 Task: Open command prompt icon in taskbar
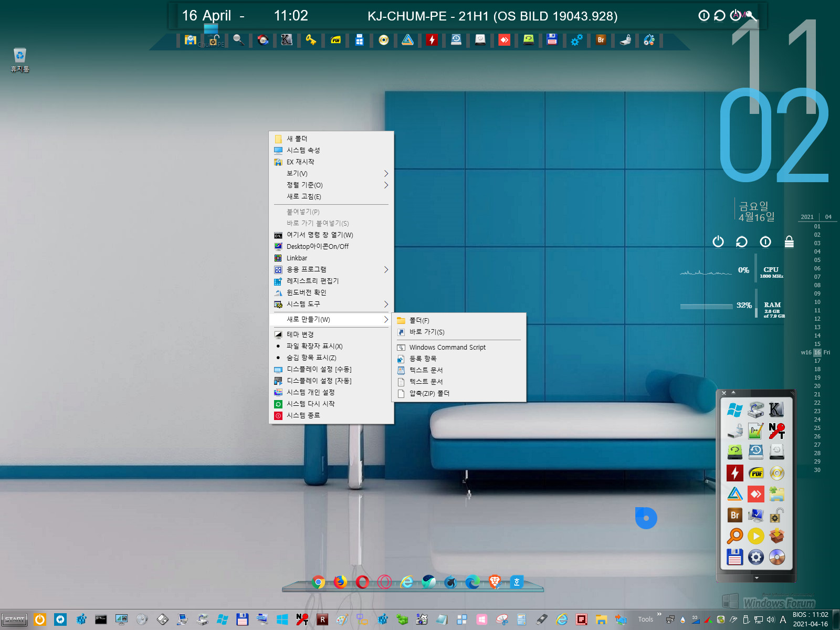click(x=101, y=619)
